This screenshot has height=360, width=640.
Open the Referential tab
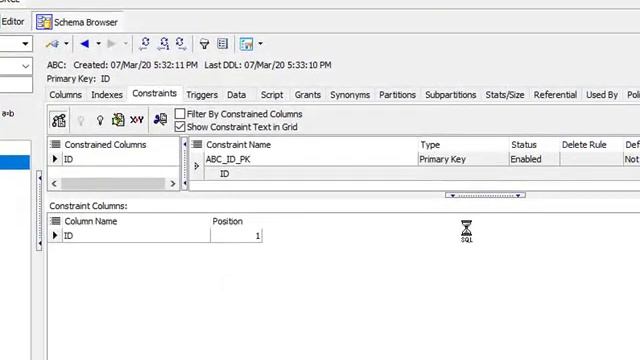555,95
